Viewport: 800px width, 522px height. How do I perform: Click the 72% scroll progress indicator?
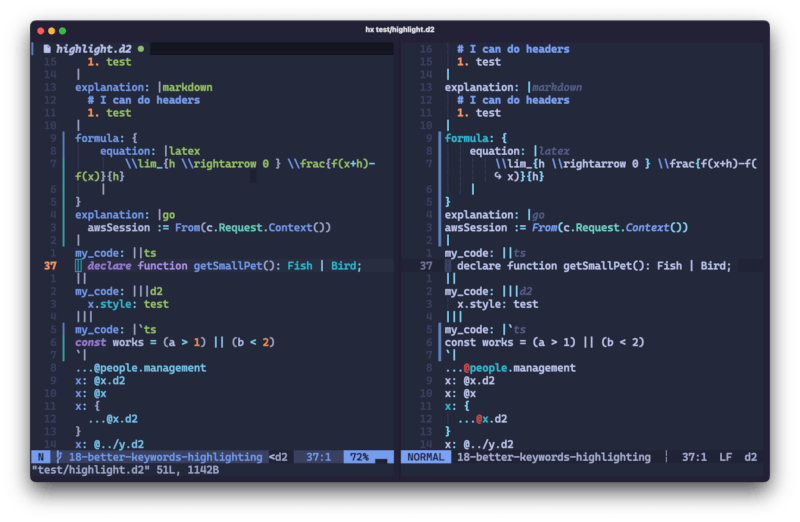[x=359, y=457]
